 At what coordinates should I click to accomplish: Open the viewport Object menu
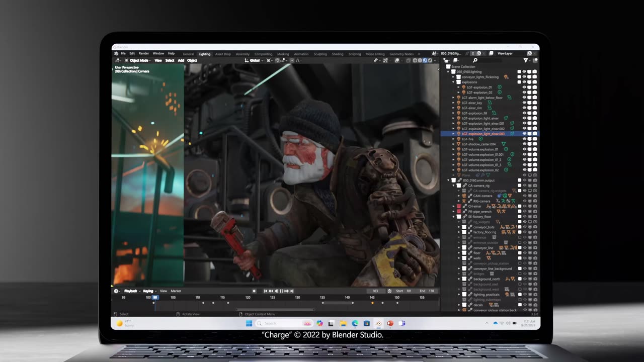tap(192, 60)
